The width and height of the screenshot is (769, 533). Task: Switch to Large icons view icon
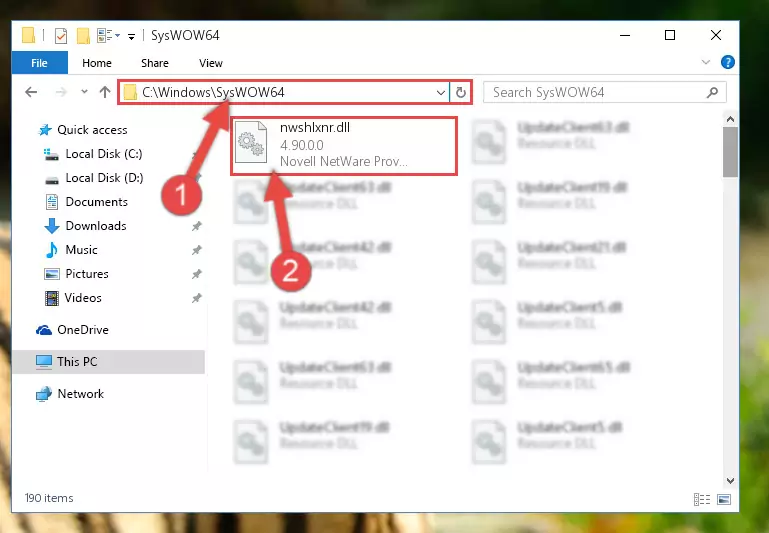pyautogui.click(x=724, y=500)
